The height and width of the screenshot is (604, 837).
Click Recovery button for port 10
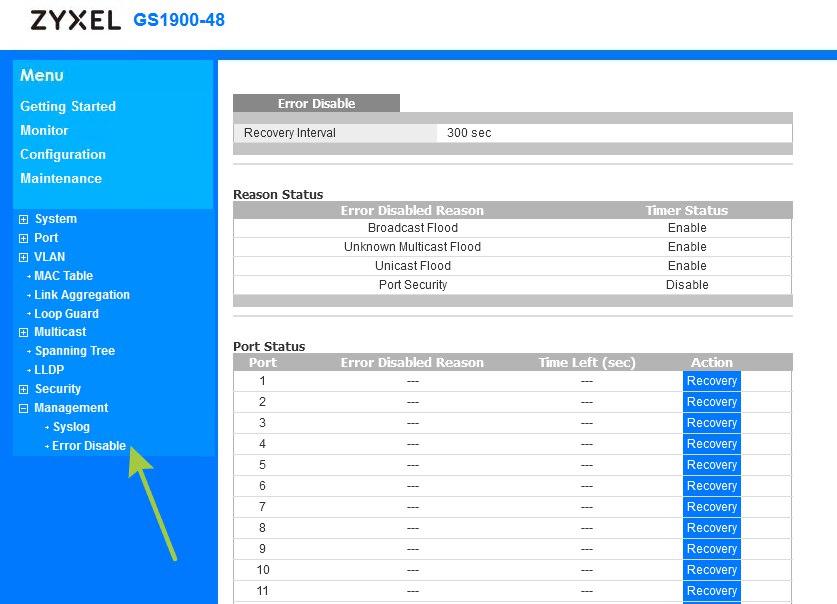coord(712,570)
